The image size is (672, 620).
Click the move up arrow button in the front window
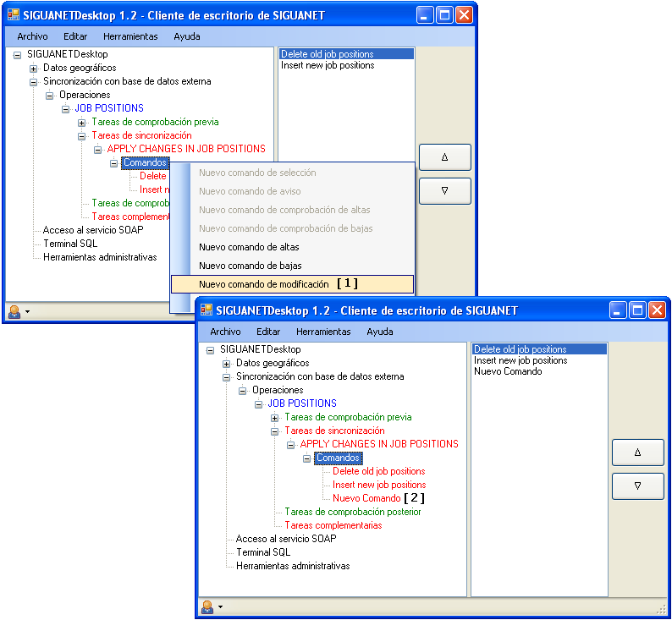[637, 453]
